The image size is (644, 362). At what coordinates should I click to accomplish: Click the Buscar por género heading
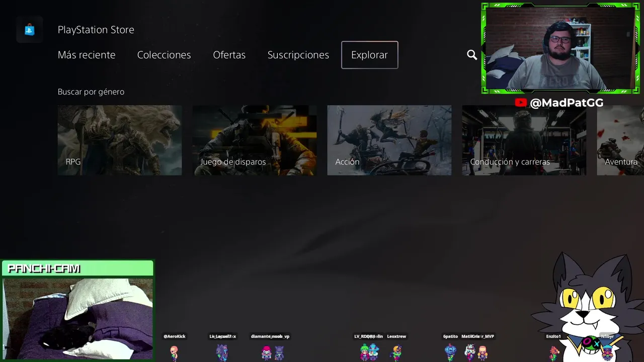(x=91, y=92)
